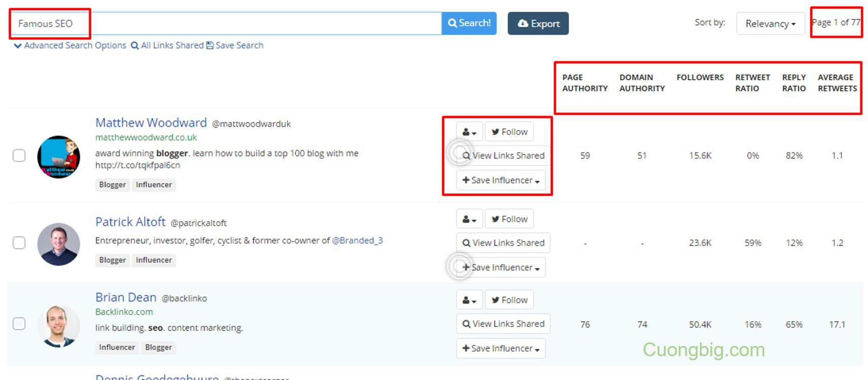Click the Influencer tag under Patrick Altoft
868x380 pixels.
pyautogui.click(x=154, y=260)
